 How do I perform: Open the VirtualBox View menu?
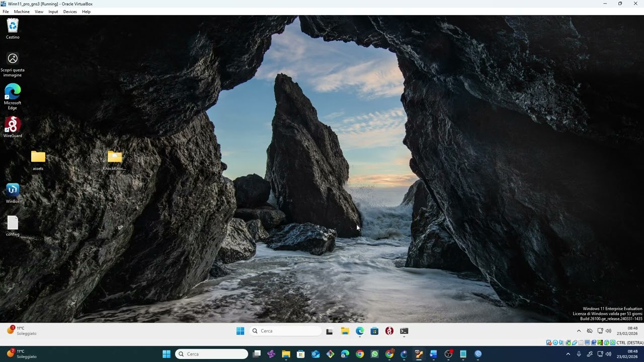pos(39,12)
